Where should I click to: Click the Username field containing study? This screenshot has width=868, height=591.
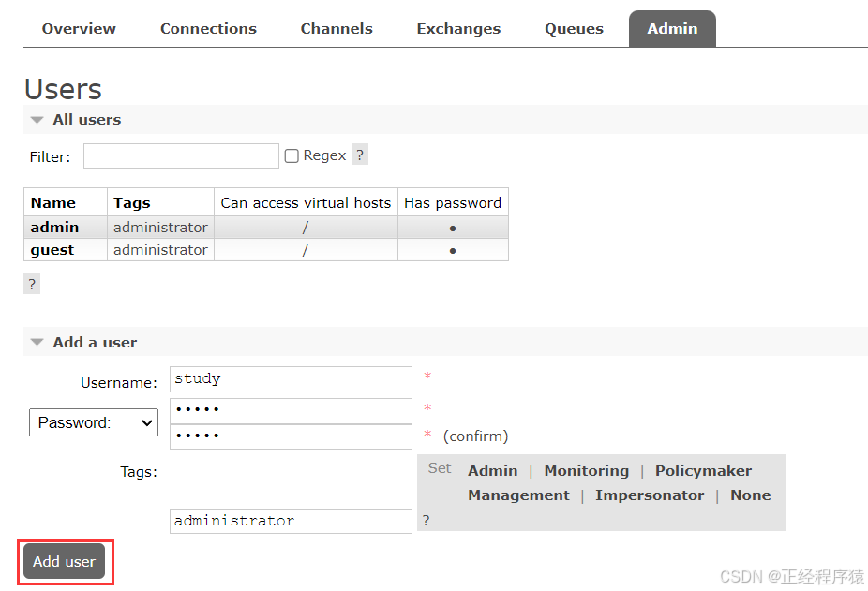point(291,379)
